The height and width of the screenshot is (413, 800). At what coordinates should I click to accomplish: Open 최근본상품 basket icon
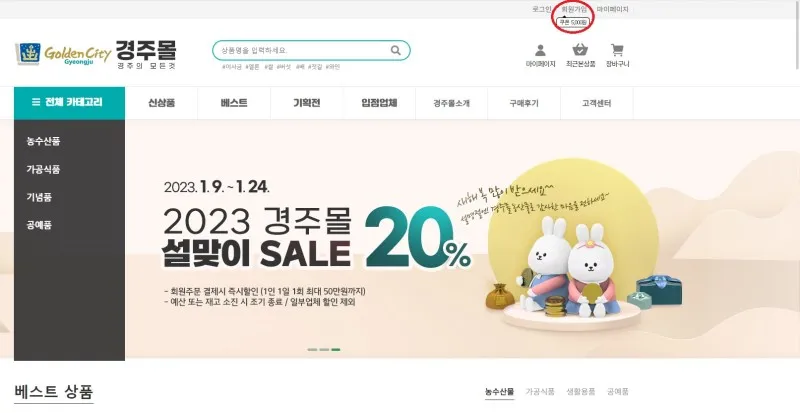[x=580, y=50]
